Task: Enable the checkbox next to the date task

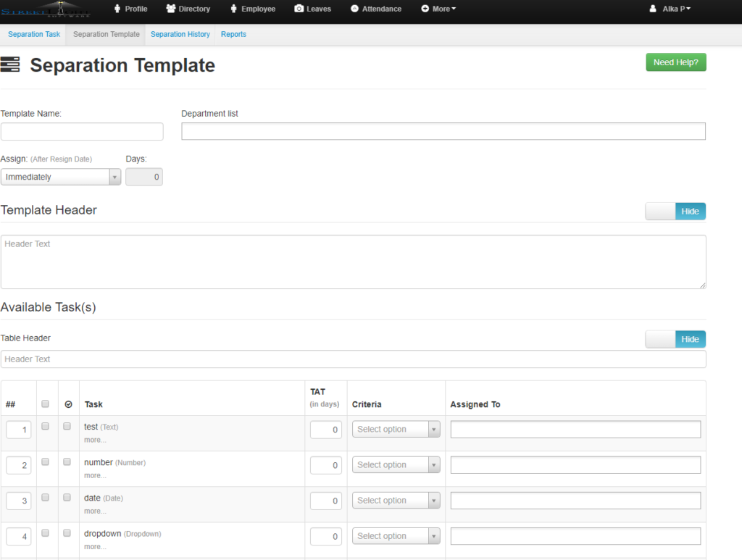Action: (x=45, y=498)
